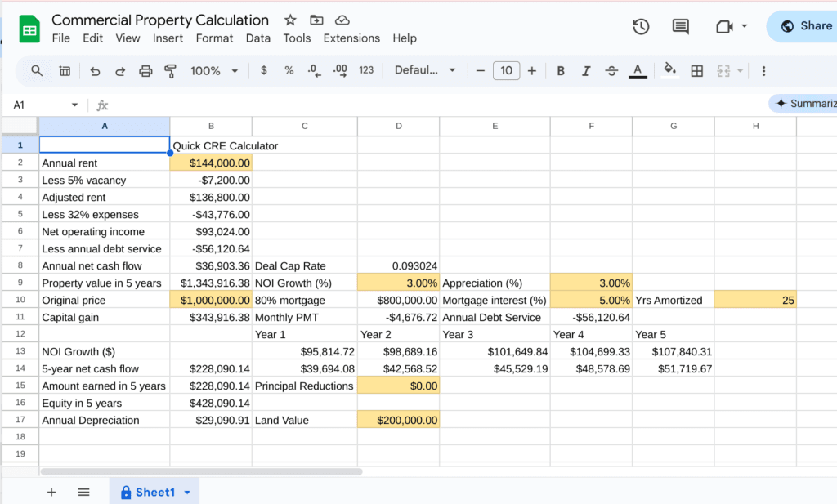The height and width of the screenshot is (504, 837).
Task: Select the paint format roller icon
Action: click(170, 71)
